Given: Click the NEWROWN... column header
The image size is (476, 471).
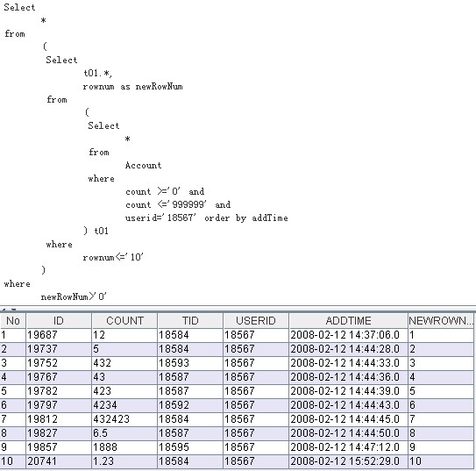Looking at the screenshot, I should tap(442, 321).
